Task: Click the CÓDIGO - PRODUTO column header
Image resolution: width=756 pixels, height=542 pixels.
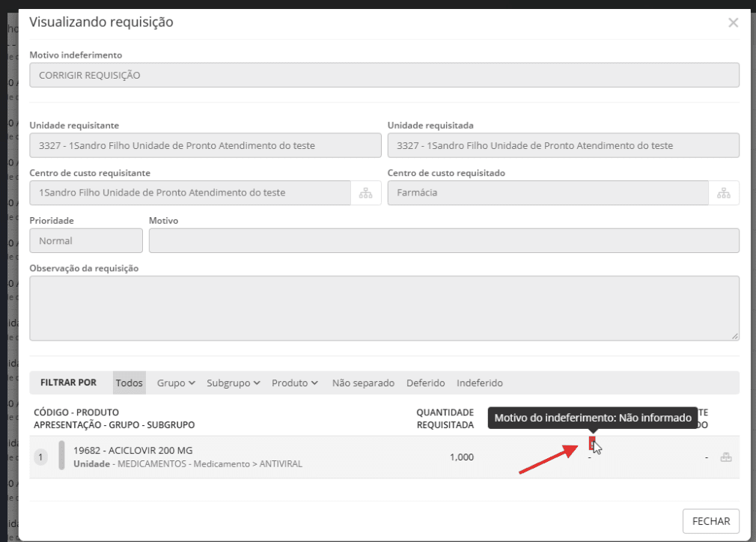Action: (76, 412)
